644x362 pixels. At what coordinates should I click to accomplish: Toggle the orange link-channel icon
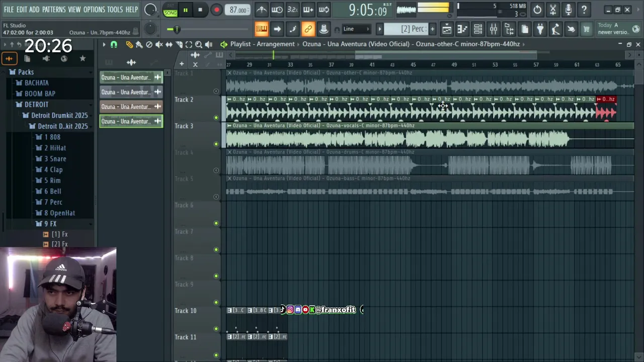click(x=308, y=29)
